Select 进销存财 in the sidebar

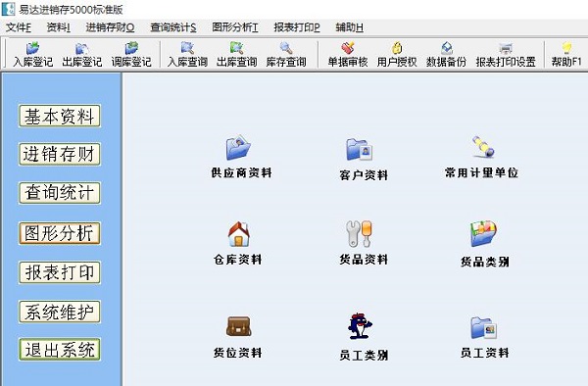click(60, 154)
